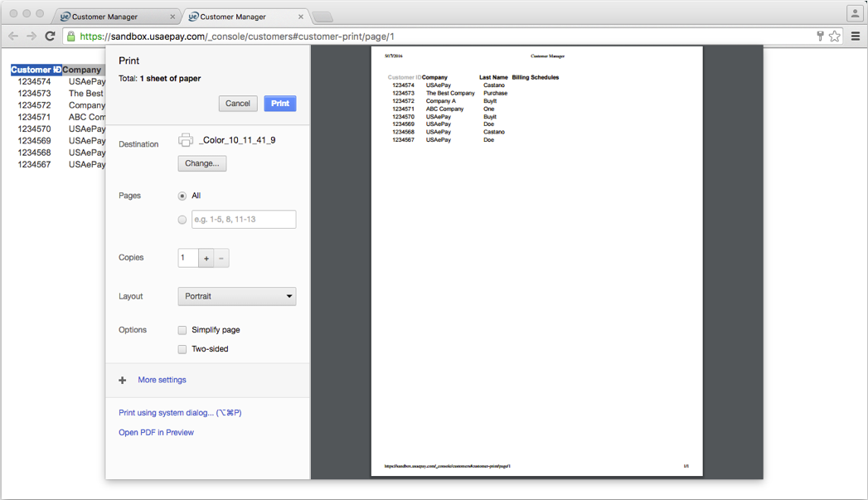The height and width of the screenshot is (500, 868).
Task: Click the saved password key icon
Action: 820,36
